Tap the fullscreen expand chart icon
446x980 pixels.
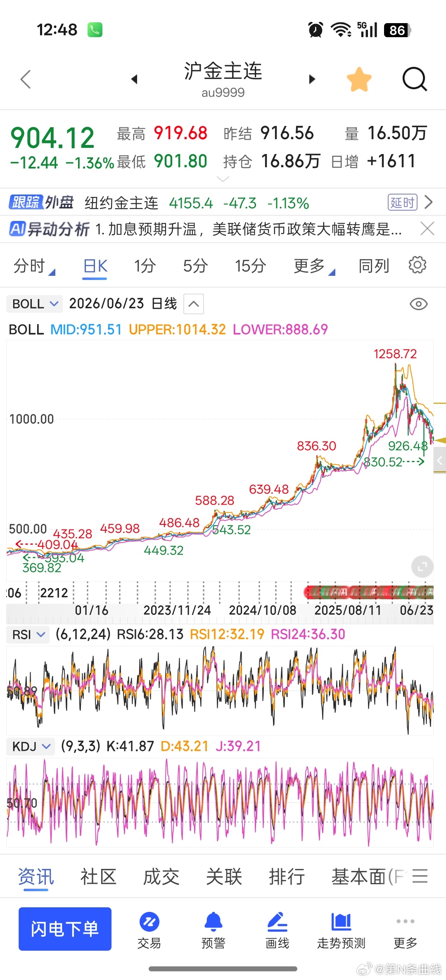(x=422, y=567)
